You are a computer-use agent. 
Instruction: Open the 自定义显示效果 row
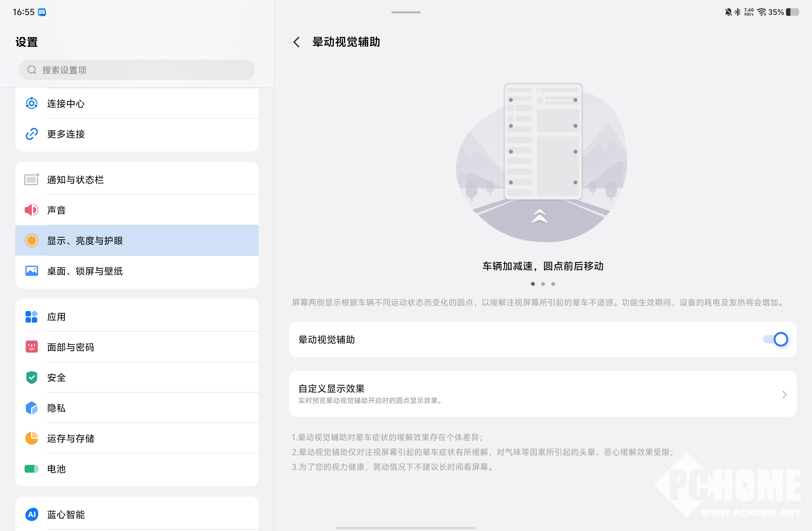[x=512, y=394]
